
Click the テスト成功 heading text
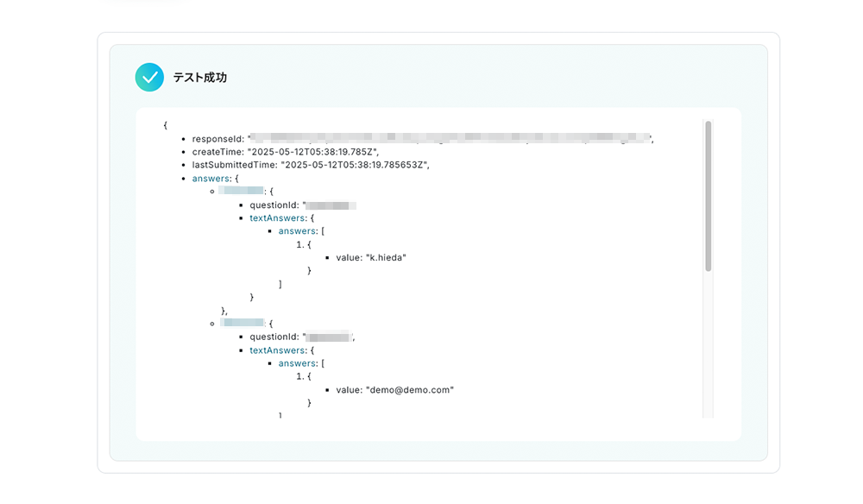[x=200, y=78]
